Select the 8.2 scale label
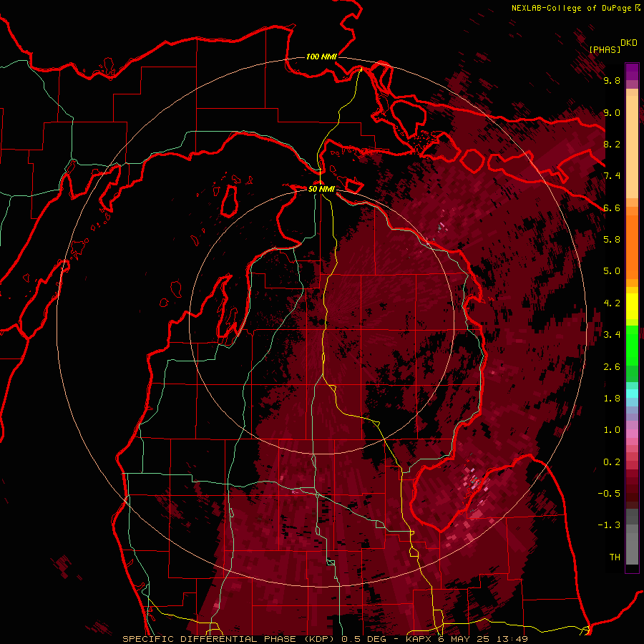The width and height of the screenshot is (644, 644). click(x=612, y=144)
